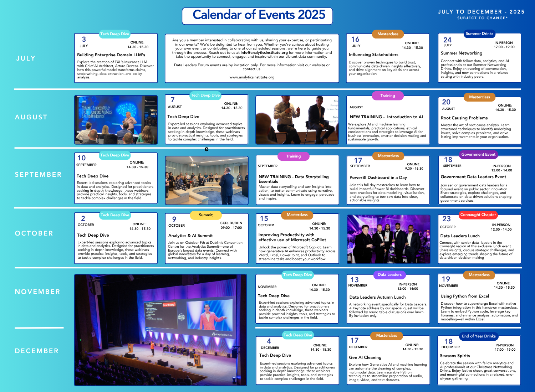535x392 pixels.
Task: Click the 'CCD, DUBLIN' venue text
Action: 231,223
